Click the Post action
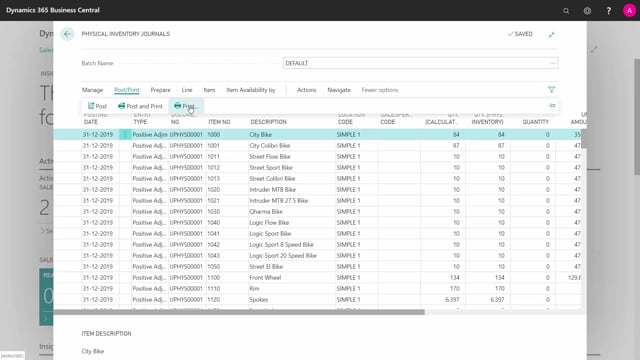This screenshot has height=360, width=640. (97, 106)
